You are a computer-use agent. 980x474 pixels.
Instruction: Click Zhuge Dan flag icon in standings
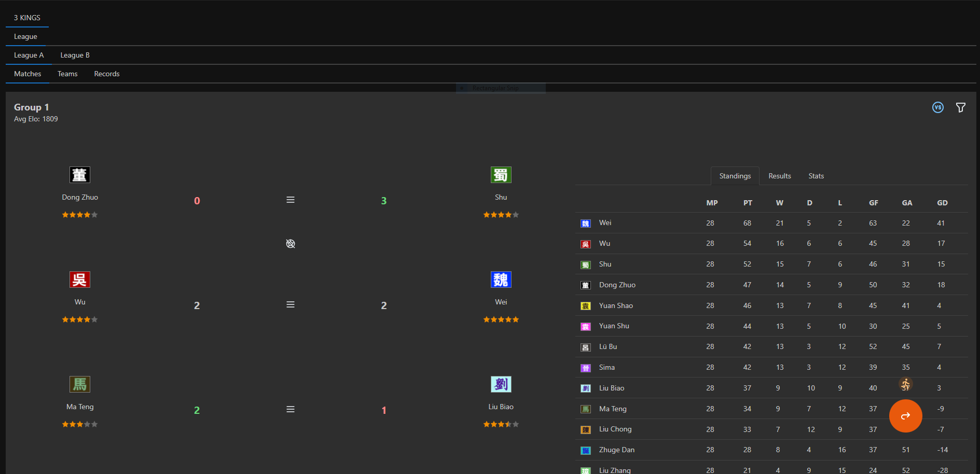586,450
